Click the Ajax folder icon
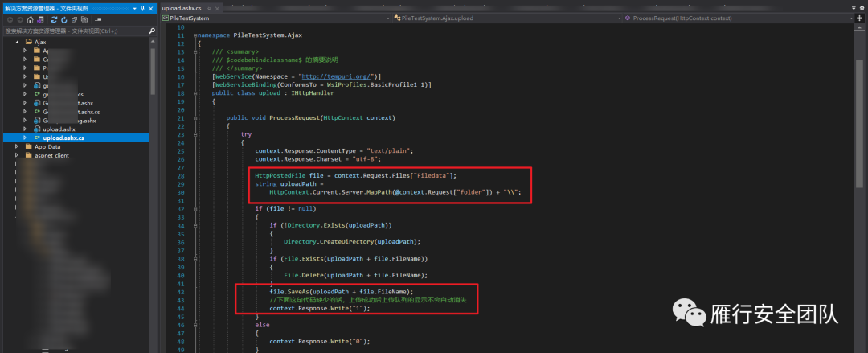Image resolution: width=868 pixels, height=353 pixels. (x=29, y=42)
